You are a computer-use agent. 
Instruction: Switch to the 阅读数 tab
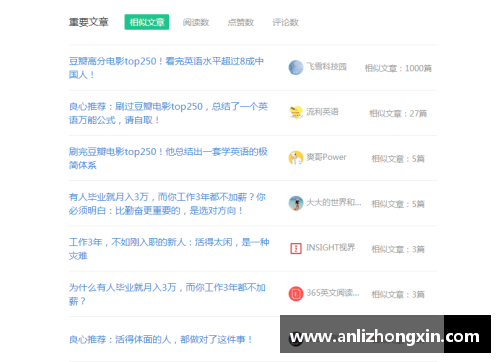(196, 22)
